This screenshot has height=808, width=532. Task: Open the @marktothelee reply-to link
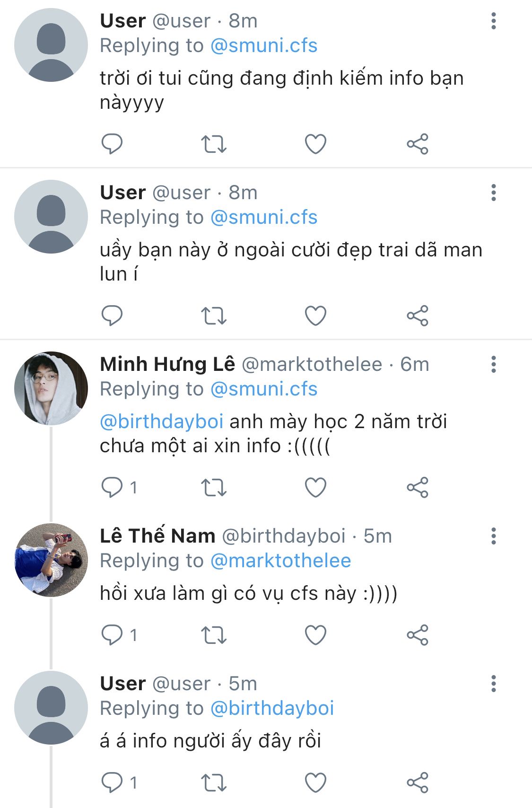280,561
